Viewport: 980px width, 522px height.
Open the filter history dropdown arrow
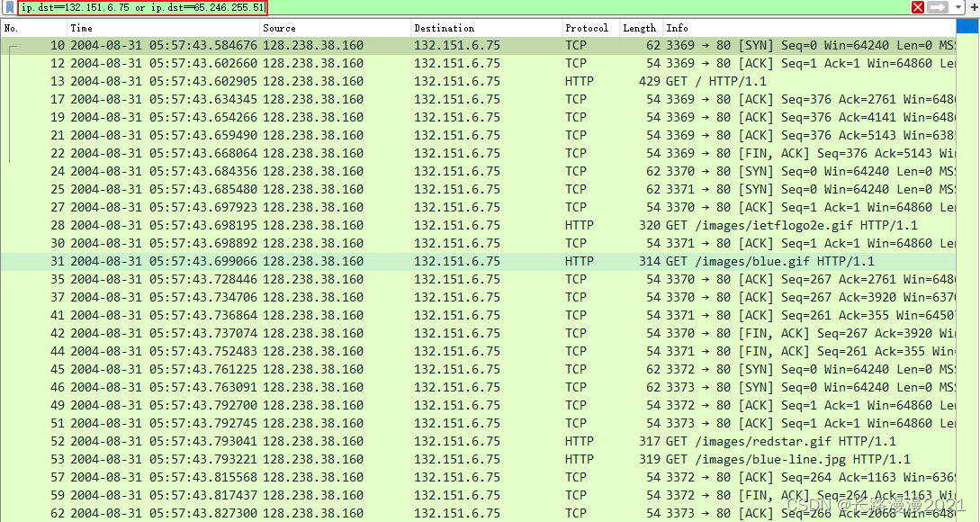[x=958, y=7]
